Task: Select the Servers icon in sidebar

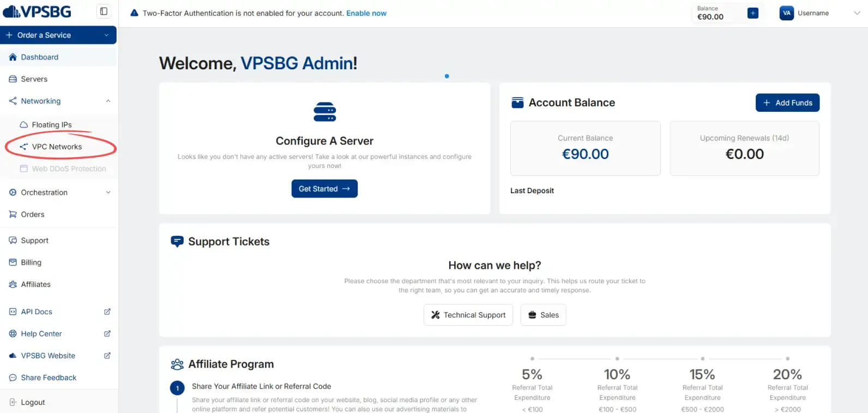Action: (12, 79)
